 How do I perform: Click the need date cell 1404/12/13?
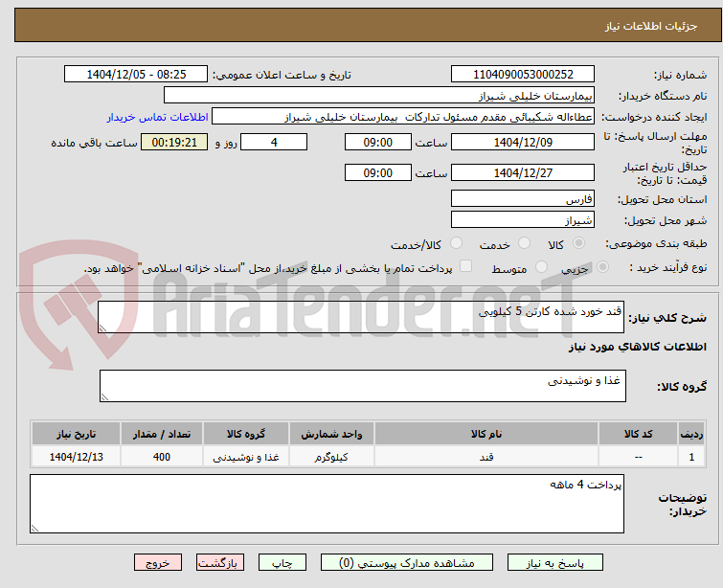tap(76, 457)
